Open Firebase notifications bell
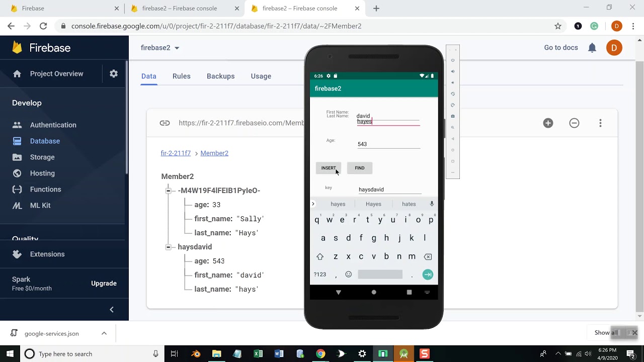This screenshot has height=362, width=644. point(592,48)
